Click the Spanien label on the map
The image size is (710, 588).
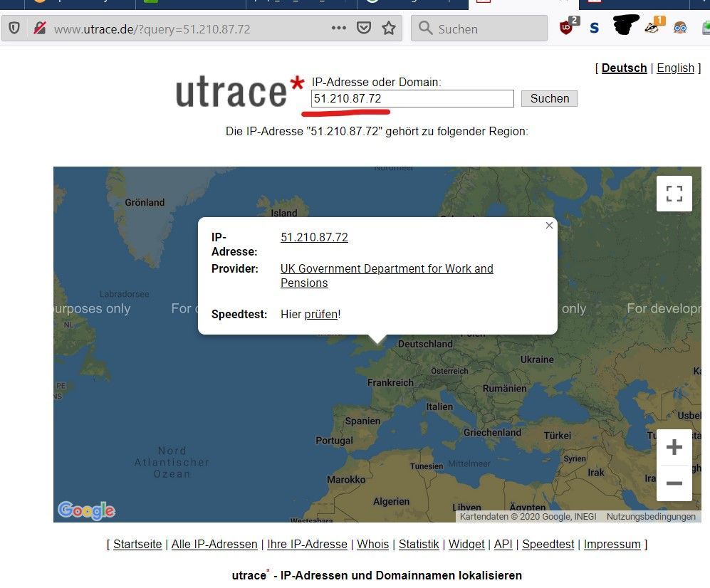tap(362, 421)
